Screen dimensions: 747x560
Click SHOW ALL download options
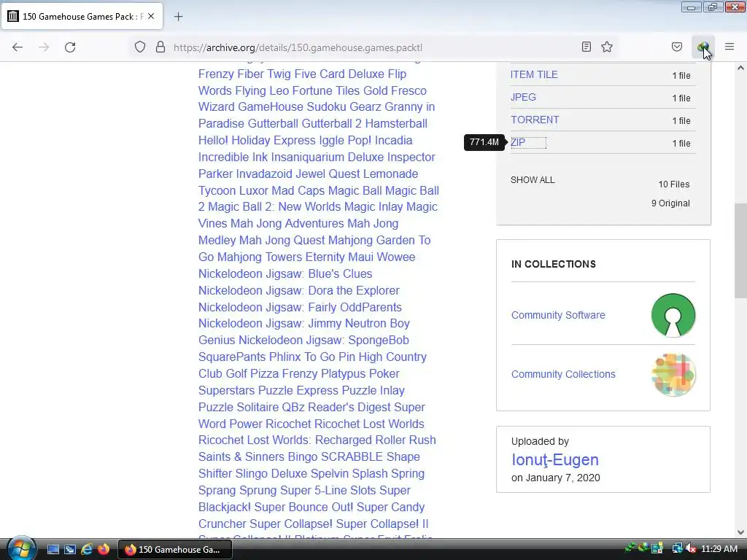pyautogui.click(x=533, y=180)
